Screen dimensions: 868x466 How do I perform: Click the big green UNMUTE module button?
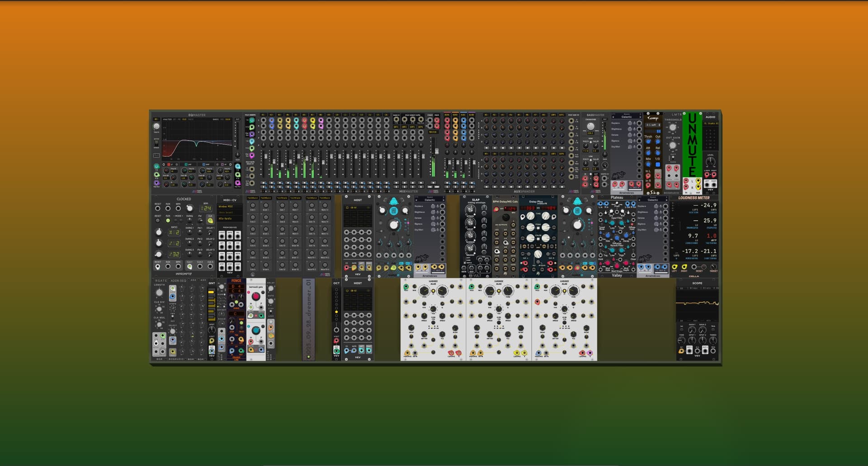[x=692, y=145]
